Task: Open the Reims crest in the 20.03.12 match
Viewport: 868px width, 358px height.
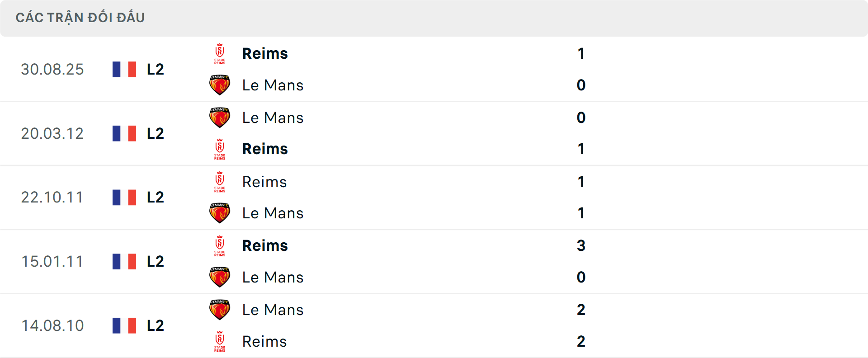Action: coord(220,149)
